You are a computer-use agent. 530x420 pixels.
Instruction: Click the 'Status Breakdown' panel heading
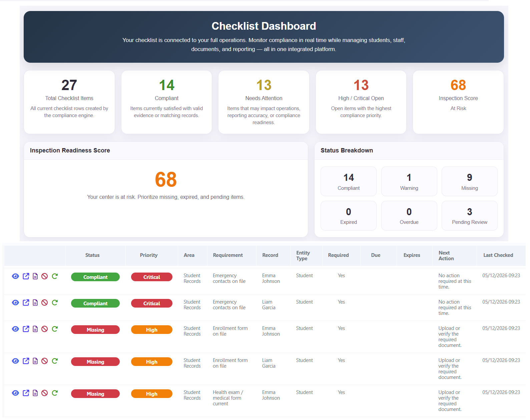[347, 150]
